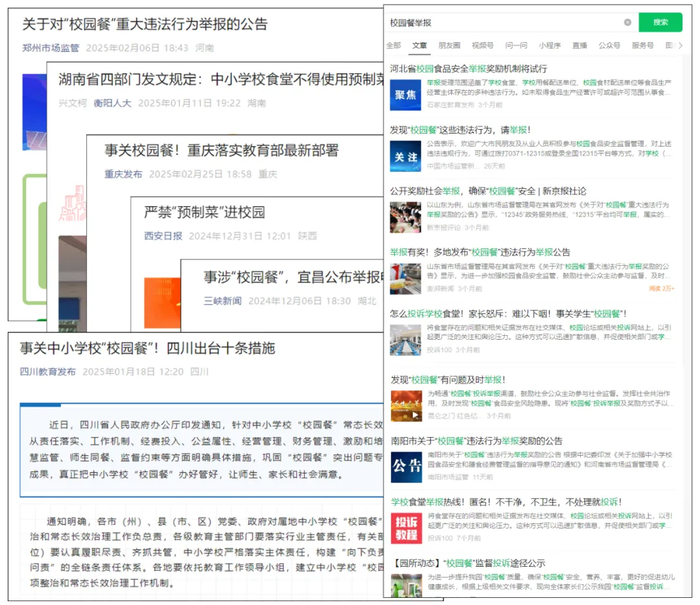Select the 全部 tab
Viewport: 700px width, 605px height.
tap(394, 45)
